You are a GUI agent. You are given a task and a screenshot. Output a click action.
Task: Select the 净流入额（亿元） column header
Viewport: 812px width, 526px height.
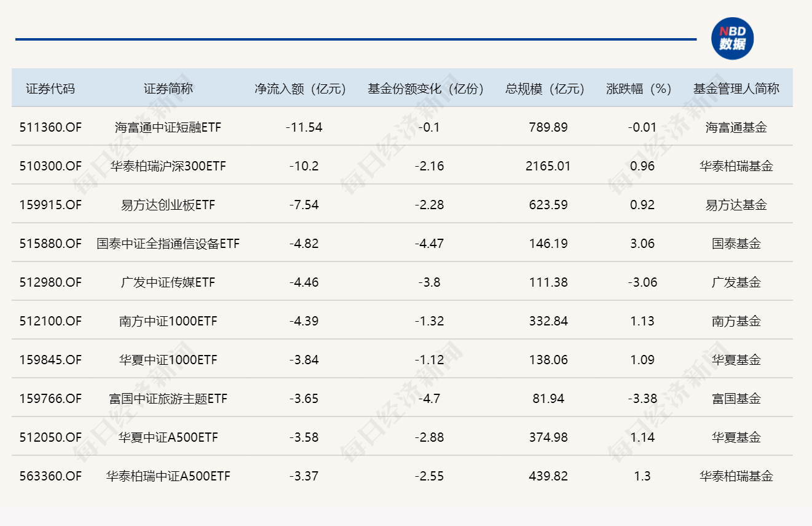pos(304,89)
